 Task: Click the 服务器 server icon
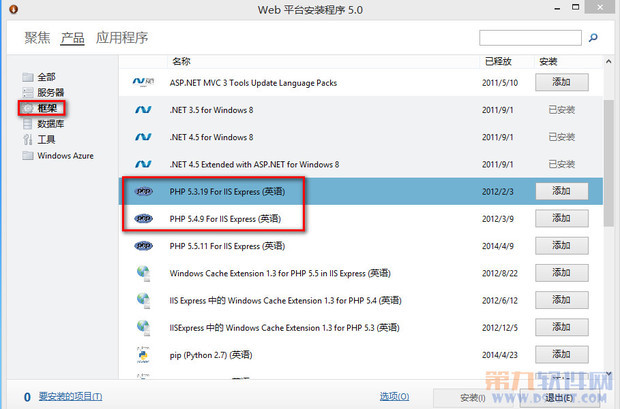click(x=28, y=93)
